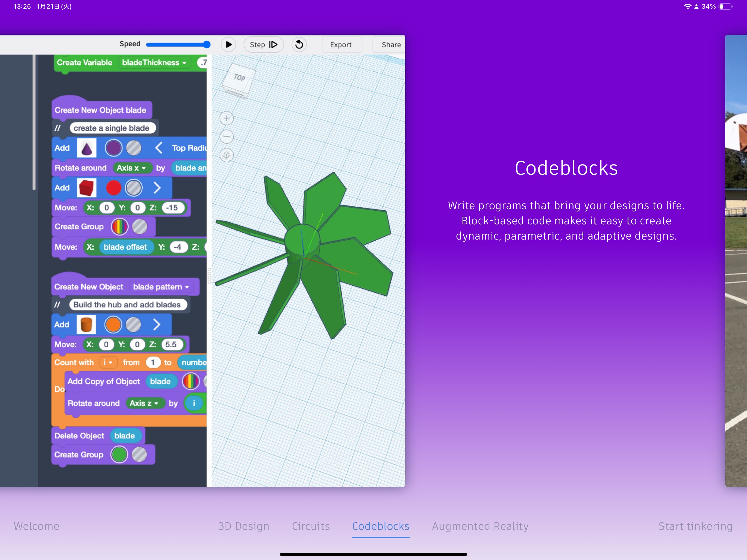Select the purple solid color circle
Image resolution: width=747 pixels, height=560 pixels.
click(113, 148)
